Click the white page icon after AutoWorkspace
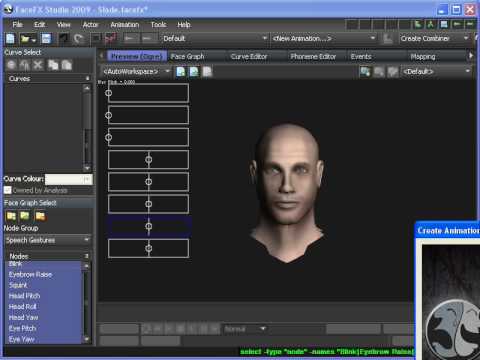Viewport: 480px width, 360px height. (207, 71)
